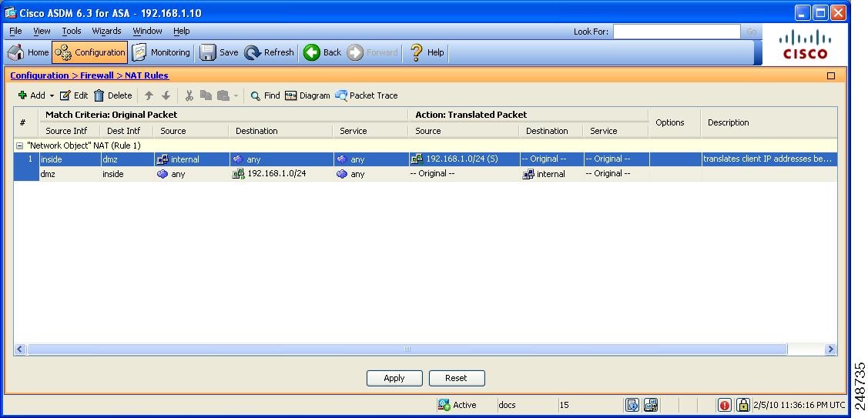
Task: Click the rule description text cell
Action: tap(769, 159)
